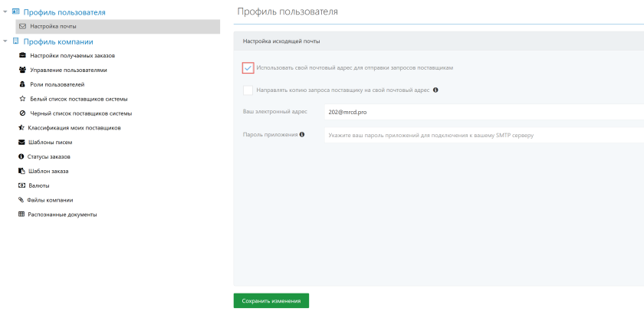This screenshot has height=318, width=644.
Task: Open Валюты settings
Action: click(x=39, y=185)
